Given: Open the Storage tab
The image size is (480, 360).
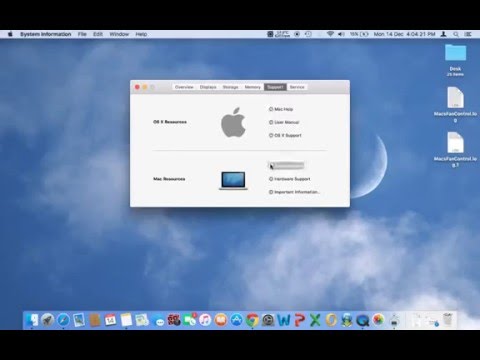Looking at the screenshot, I should (x=230, y=87).
